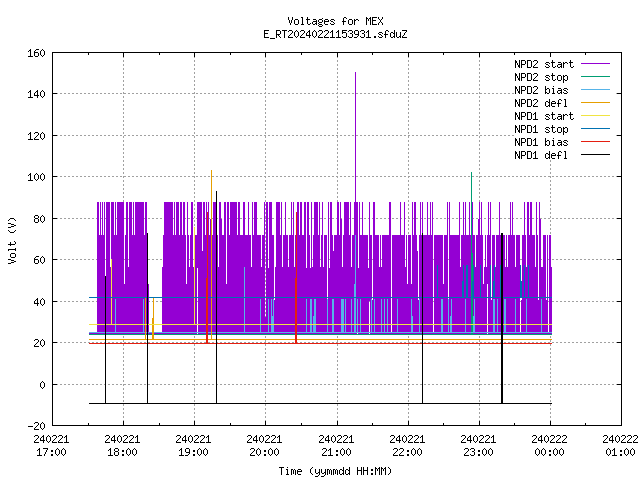Click the Y-axis tick value 140

coord(36,94)
